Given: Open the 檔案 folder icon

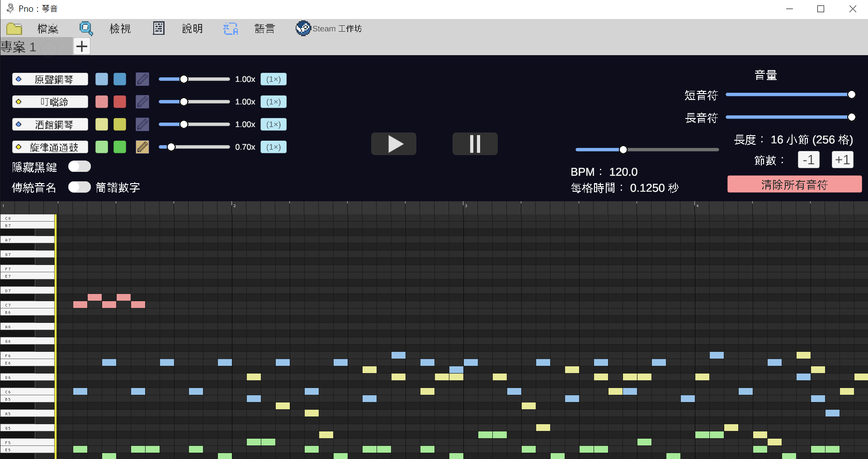Looking at the screenshot, I should [x=14, y=28].
